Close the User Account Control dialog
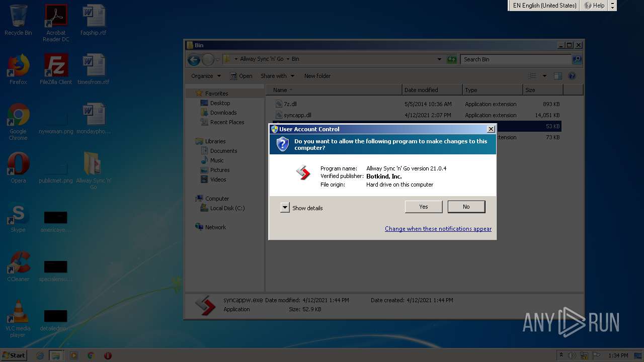This screenshot has width=644, height=362. click(x=491, y=129)
